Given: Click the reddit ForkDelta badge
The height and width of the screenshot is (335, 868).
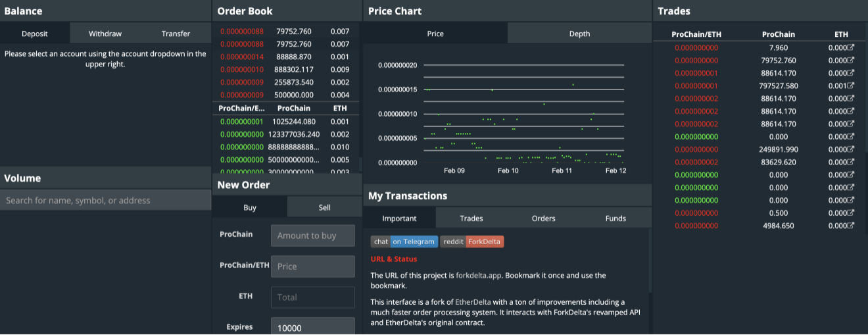Looking at the screenshot, I should tap(471, 242).
